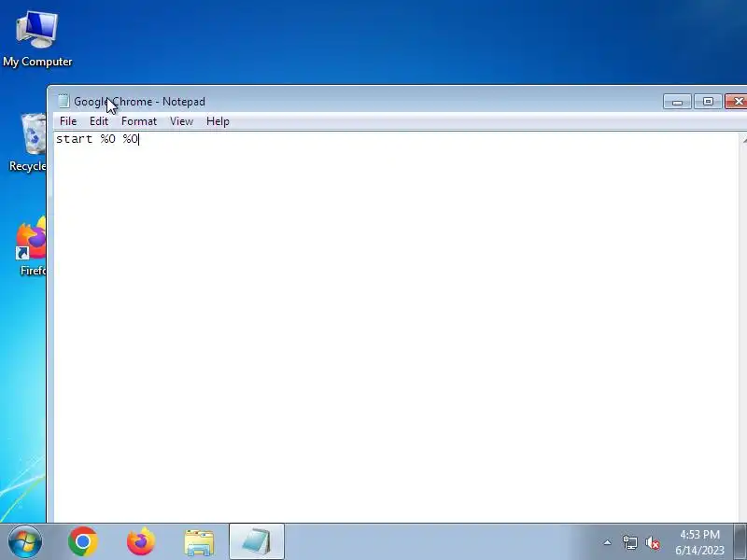Open Windows Explorer from the taskbar

tap(199, 542)
